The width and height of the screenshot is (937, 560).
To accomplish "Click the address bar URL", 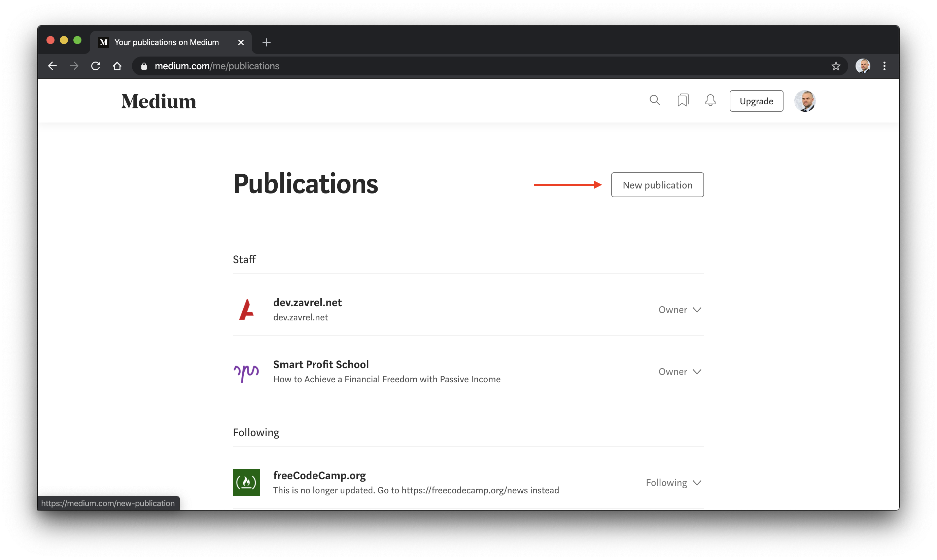I will (217, 66).
